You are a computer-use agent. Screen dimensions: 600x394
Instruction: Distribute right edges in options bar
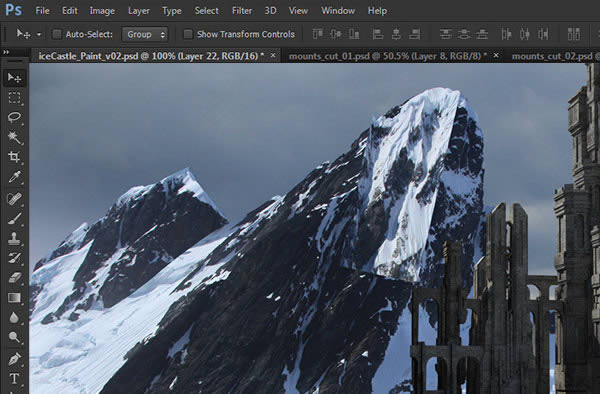pos(543,34)
